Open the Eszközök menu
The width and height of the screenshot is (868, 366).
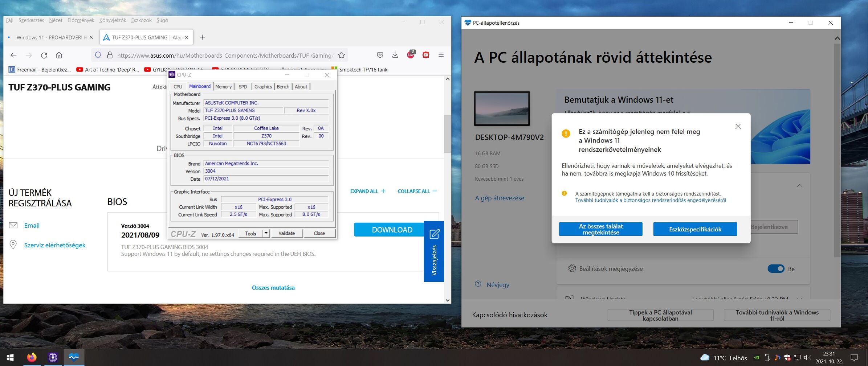click(141, 20)
